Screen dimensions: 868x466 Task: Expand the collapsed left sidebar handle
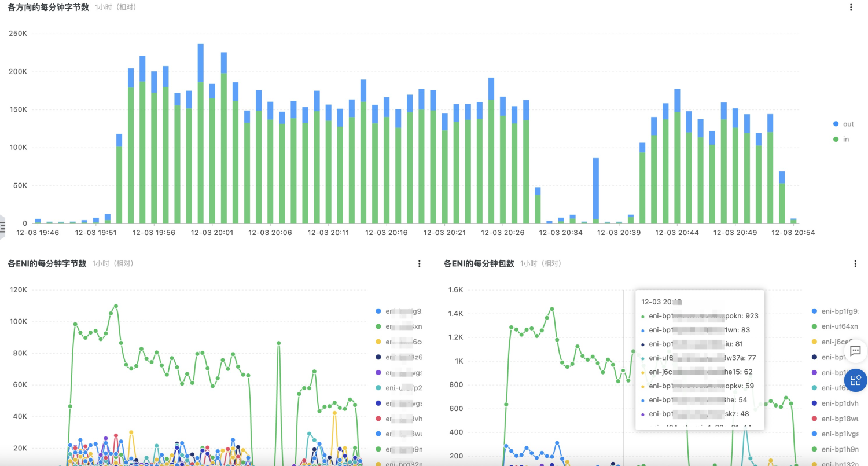[x=2, y=226]
